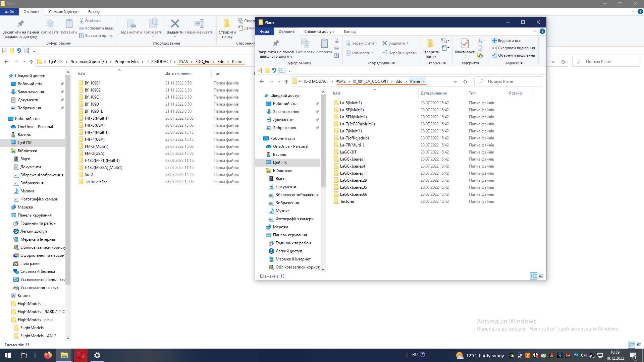Expand the Delete (Видалити) dropdown arrow
The image size is (644, 362).
point(408,43)
